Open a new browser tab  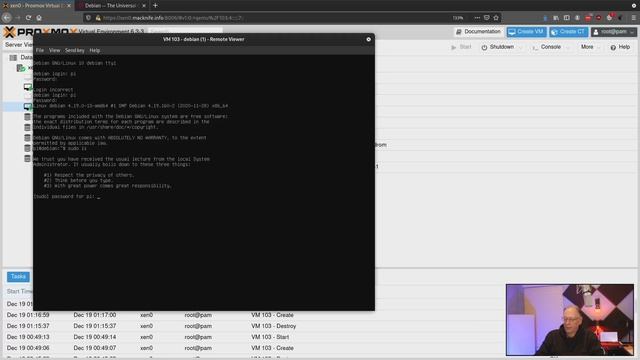click(x=155, y=5)
